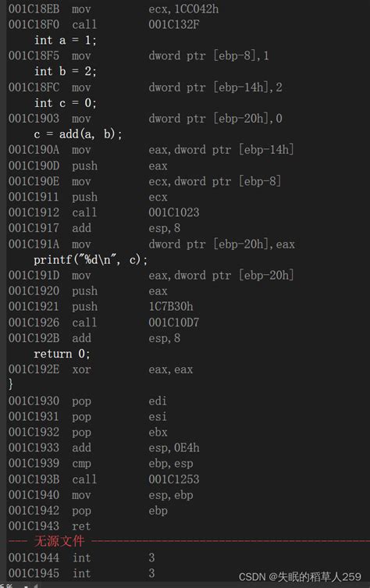370x588 pixels.
Task: Click the cmp ebp, esp instruction
Action: (101, 464)
